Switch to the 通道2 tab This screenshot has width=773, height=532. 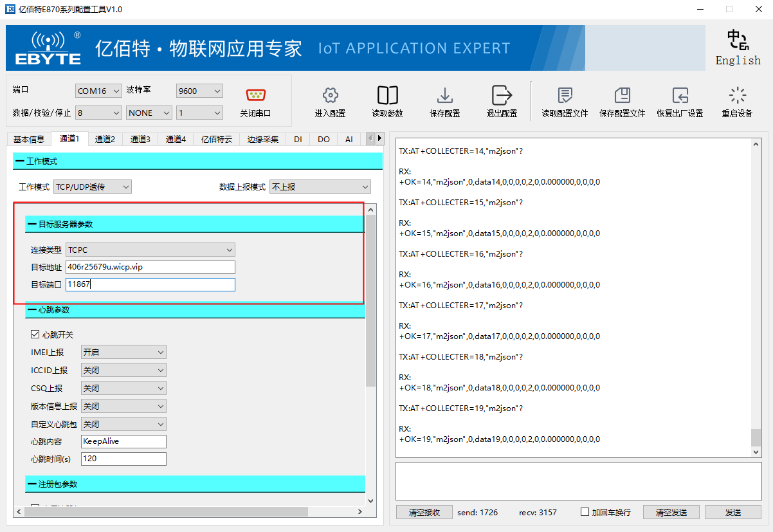(x=105, y=139)
